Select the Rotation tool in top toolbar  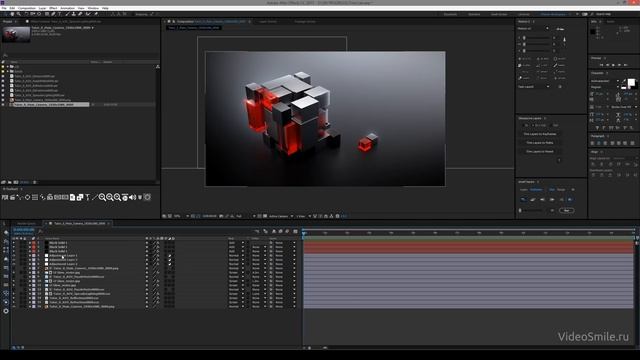(x=26, y=14)
